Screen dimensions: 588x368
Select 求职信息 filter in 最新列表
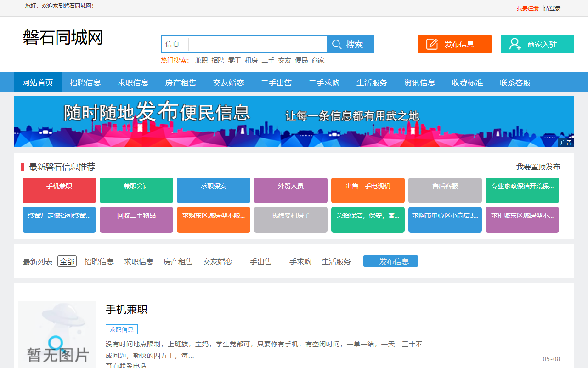139,261
